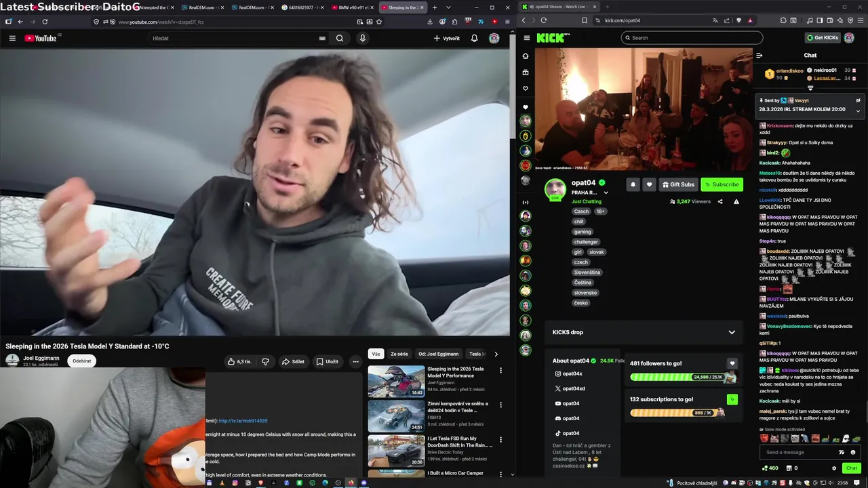Open YouTube notifications bell

(x=474, y=38)
